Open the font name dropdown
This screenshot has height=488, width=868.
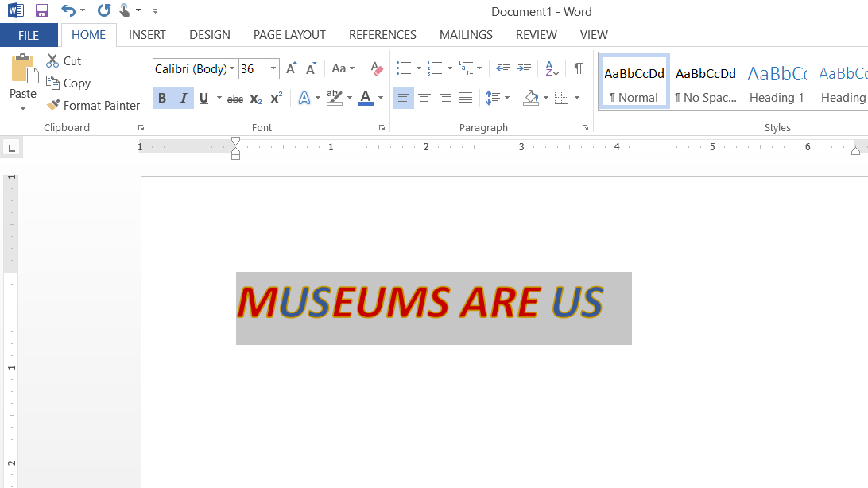click(x=232, y=69)
